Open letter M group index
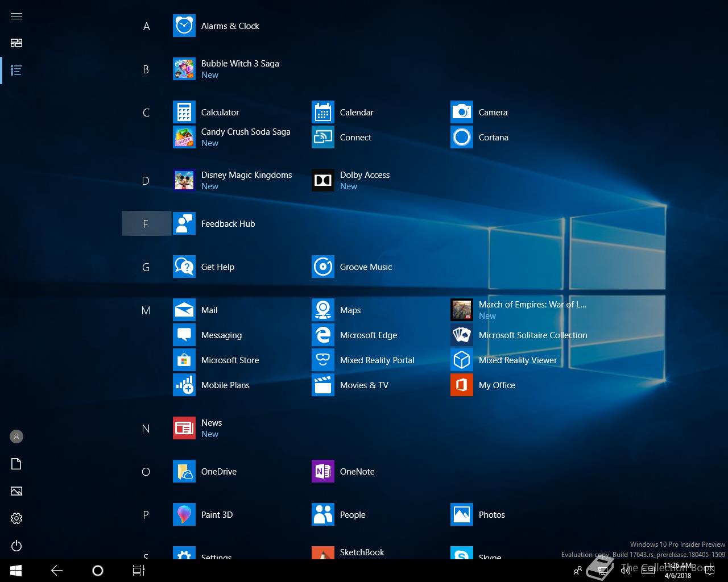Screen dimensions: 728x582 (x=146, y=310)
